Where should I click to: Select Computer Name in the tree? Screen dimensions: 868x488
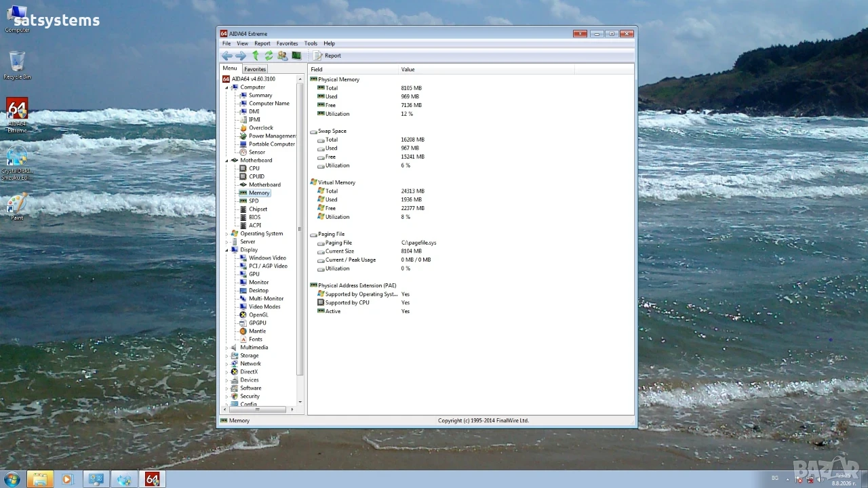point(269,104)
